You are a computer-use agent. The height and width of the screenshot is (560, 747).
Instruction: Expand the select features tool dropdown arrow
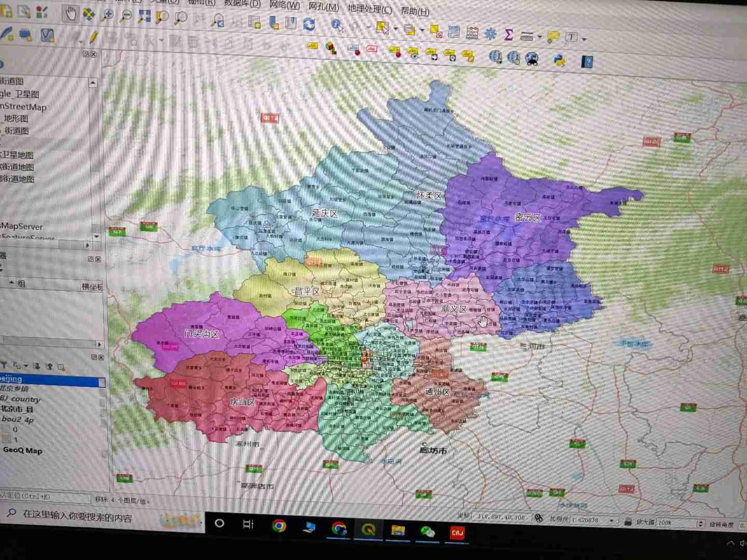coord(396,29)
